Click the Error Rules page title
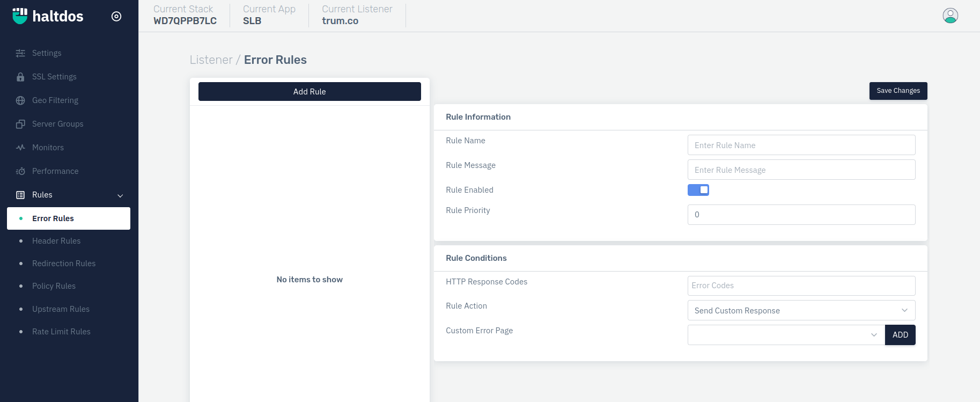 tap(275, 60)
